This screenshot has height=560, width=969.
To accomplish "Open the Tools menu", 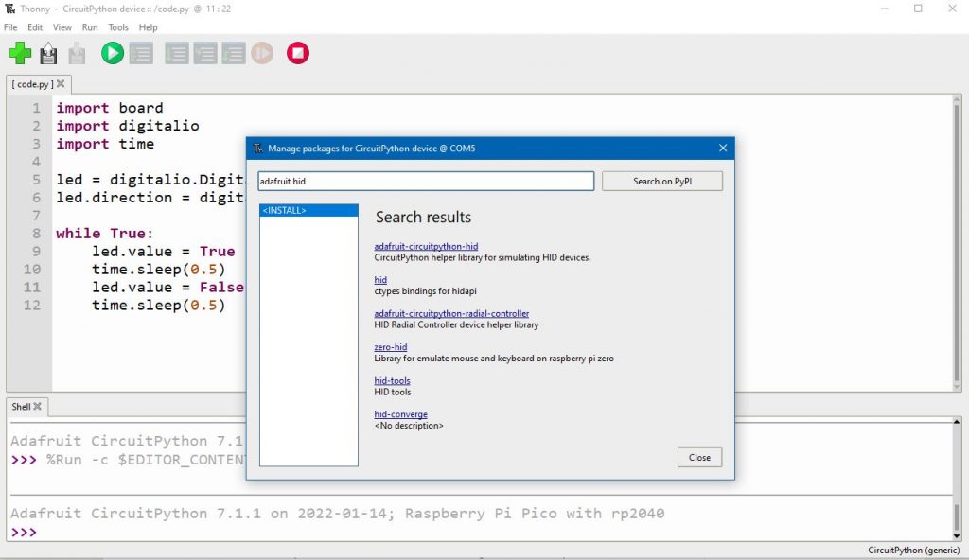I will 118,27.
